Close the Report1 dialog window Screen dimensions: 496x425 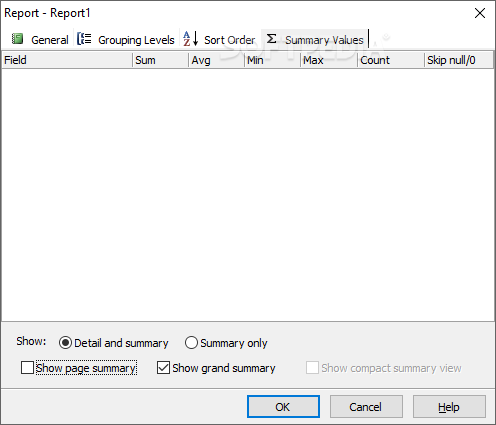(480, 13)
